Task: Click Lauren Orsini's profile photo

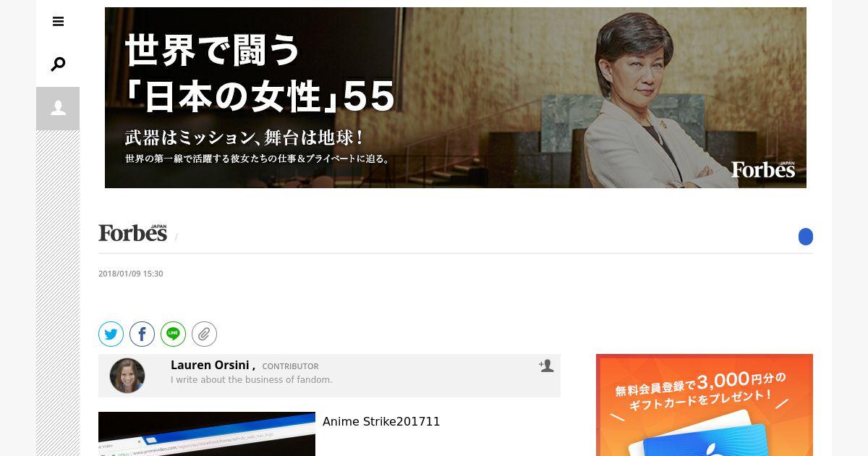Action: [127, 376]
